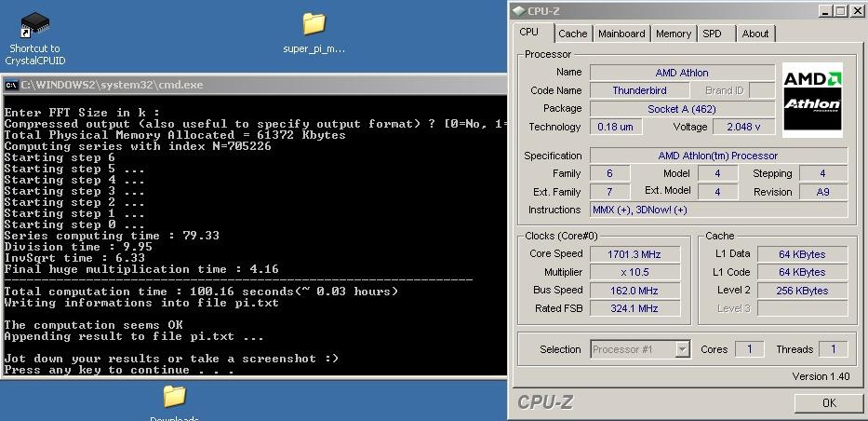The height and width of the screenshot is (421, 868).
Task: Click the Code Name field Thunderbird
Action: point(639,90)
